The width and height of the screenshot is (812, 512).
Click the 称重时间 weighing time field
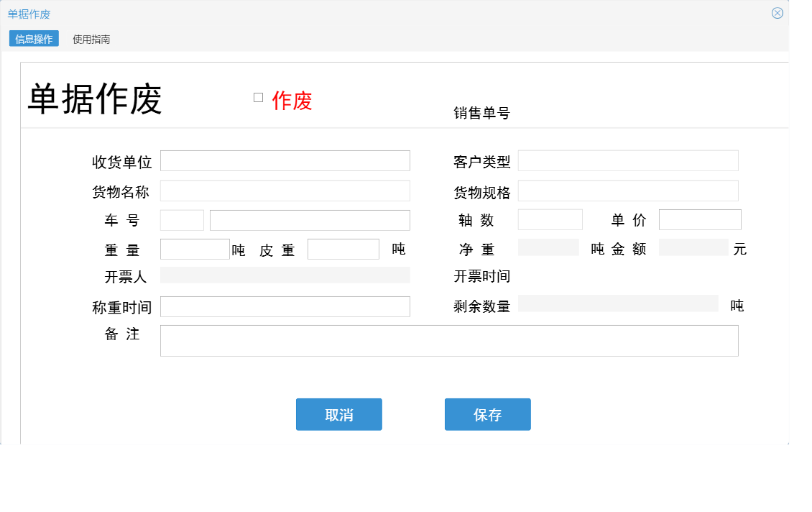285,306
